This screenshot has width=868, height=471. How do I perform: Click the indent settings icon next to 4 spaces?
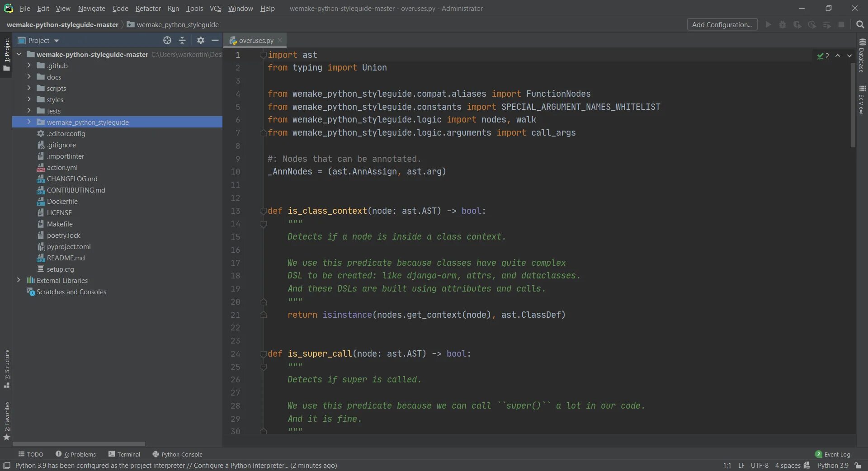pos(807,465)
